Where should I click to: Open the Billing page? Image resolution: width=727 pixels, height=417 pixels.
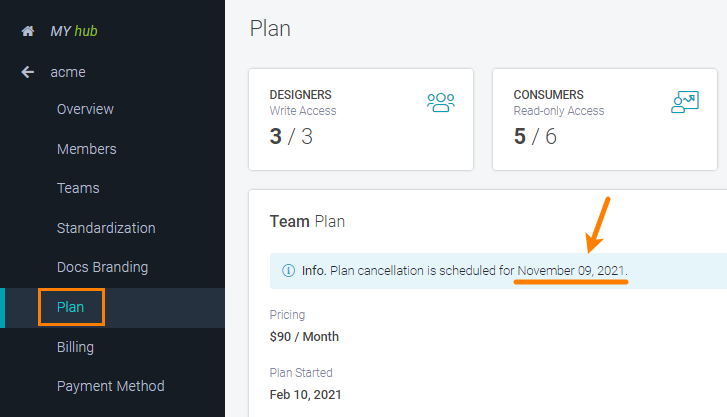coord(75,347)
